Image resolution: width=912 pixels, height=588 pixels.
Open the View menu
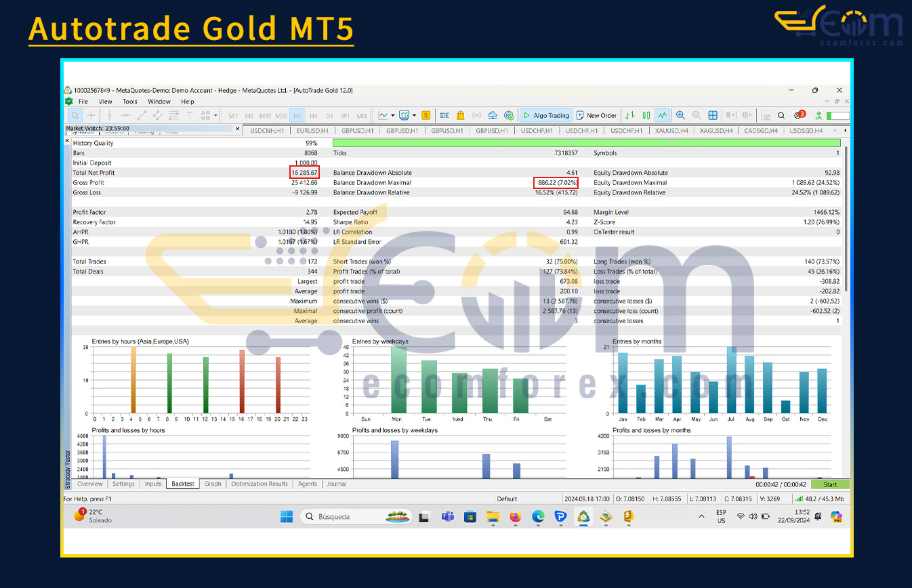pyautogui.click(x=106, y=102)
